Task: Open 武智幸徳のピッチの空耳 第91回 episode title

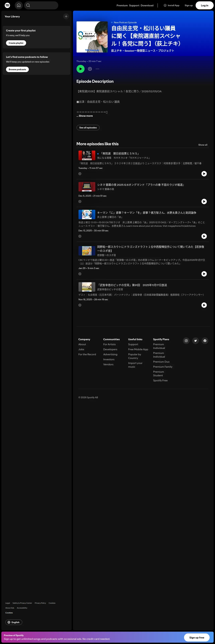Action: coord(132,285)
